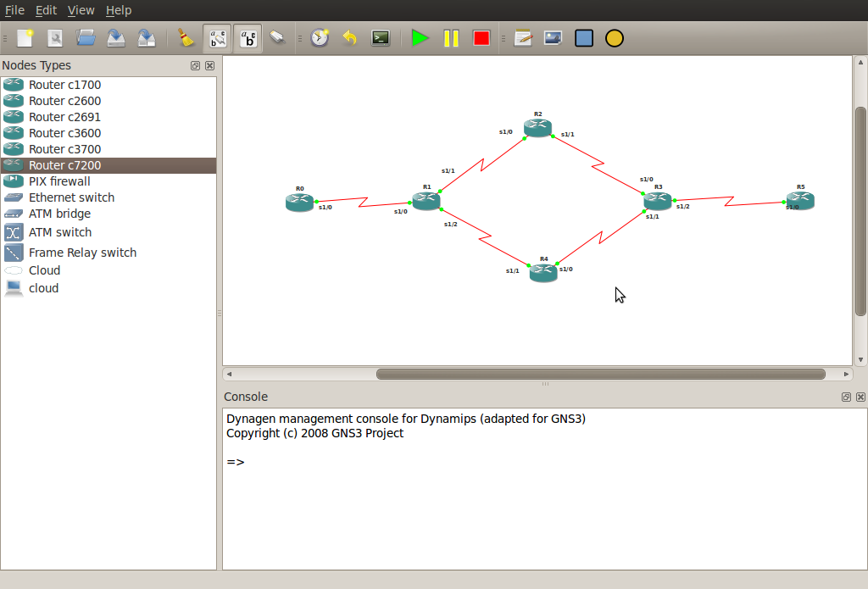Viewport: 868px width, 589px height.
Task: Select Router c7200 node type
Action: point(108,165)
